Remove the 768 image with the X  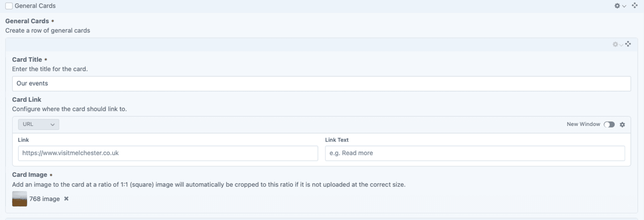[x=66, y=199]
